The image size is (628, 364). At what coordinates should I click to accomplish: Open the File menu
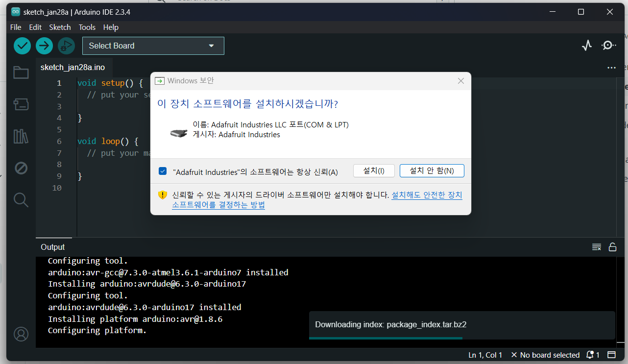pos(16,27)
